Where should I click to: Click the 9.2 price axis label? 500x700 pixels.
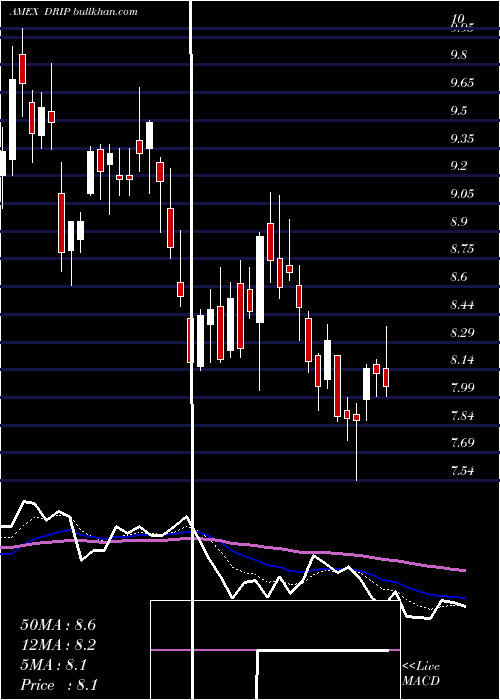(x=458, y=166)
